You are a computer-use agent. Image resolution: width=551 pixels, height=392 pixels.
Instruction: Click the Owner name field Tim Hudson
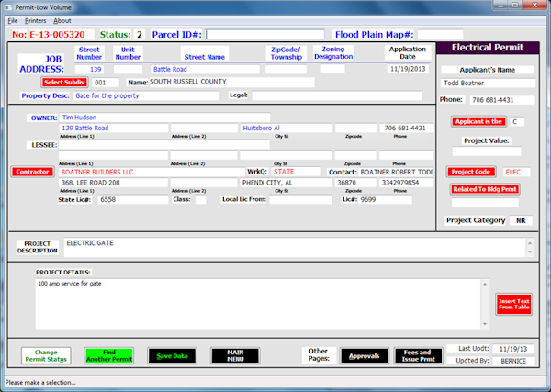coord(164,118)
